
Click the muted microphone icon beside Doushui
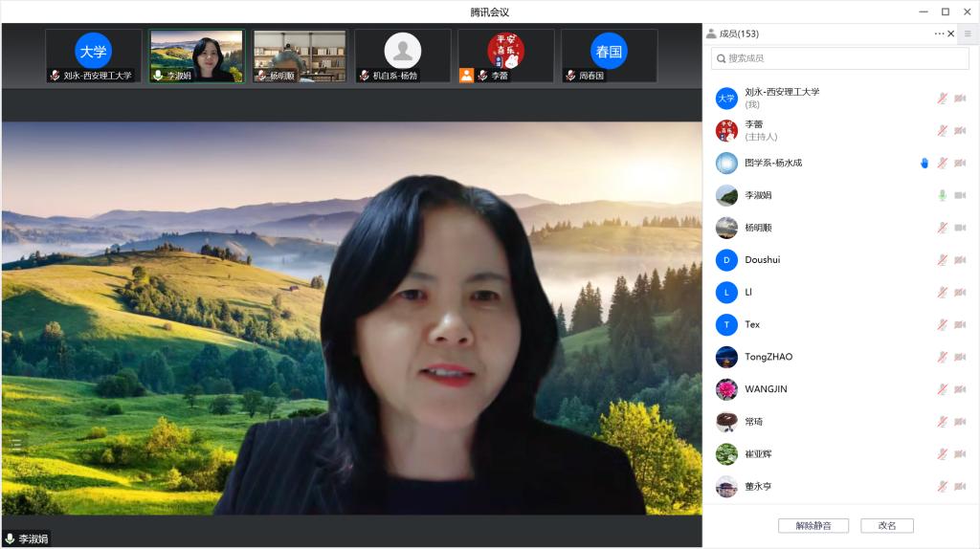click(942, 260)
